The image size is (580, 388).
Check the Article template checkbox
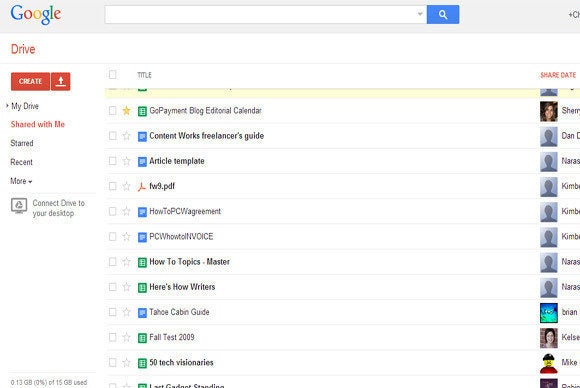point(112,161)
